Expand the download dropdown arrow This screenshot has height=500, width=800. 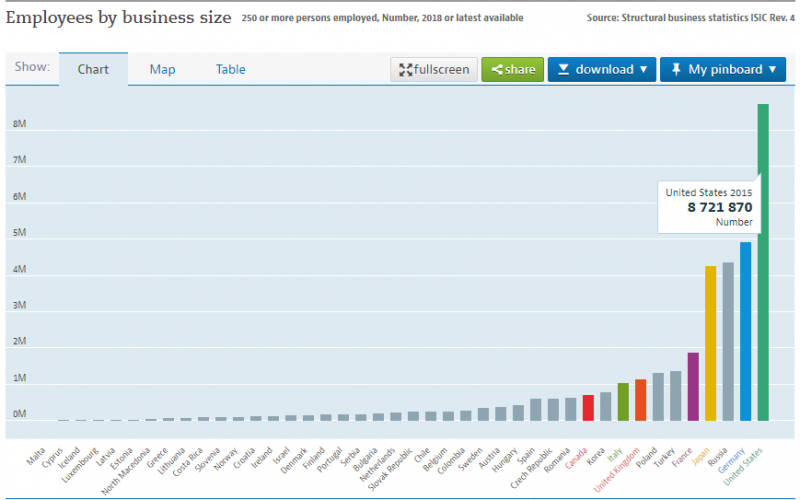(x=643, y=70)
